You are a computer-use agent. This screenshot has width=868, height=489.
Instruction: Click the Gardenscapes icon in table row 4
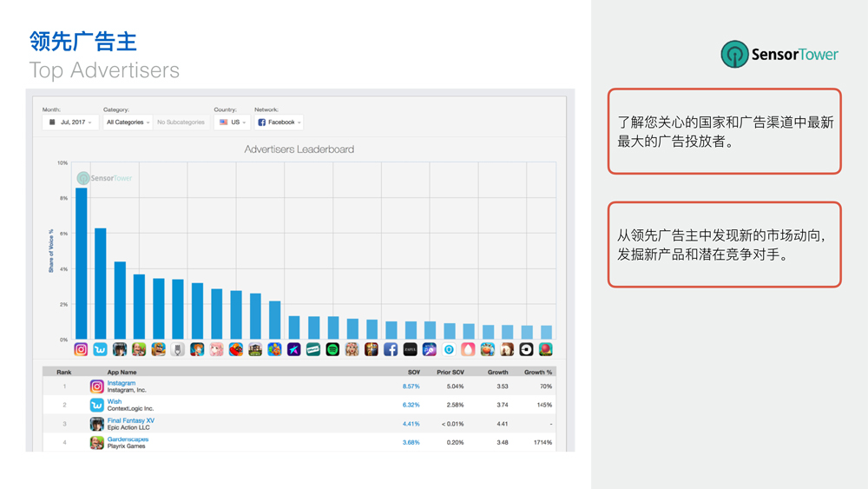tap(96, 443)
